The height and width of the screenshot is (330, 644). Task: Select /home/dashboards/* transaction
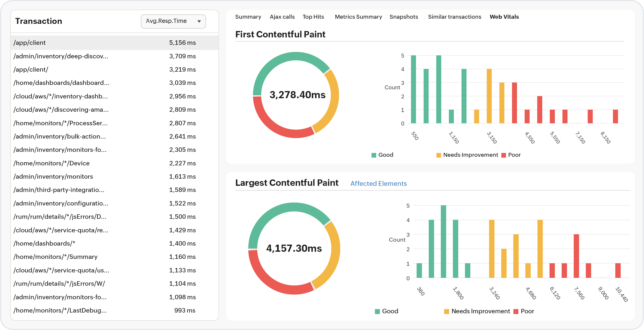pos(115,243)
